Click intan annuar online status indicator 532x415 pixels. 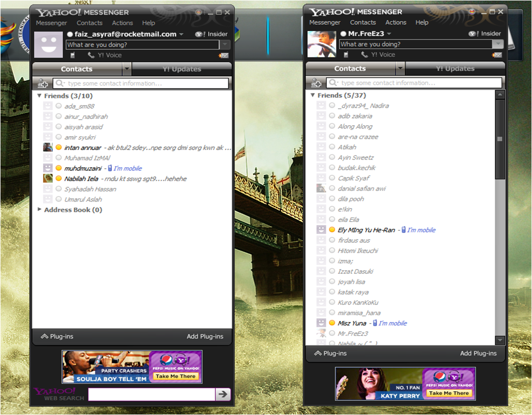pyautogui.click(x=59, y=147)
